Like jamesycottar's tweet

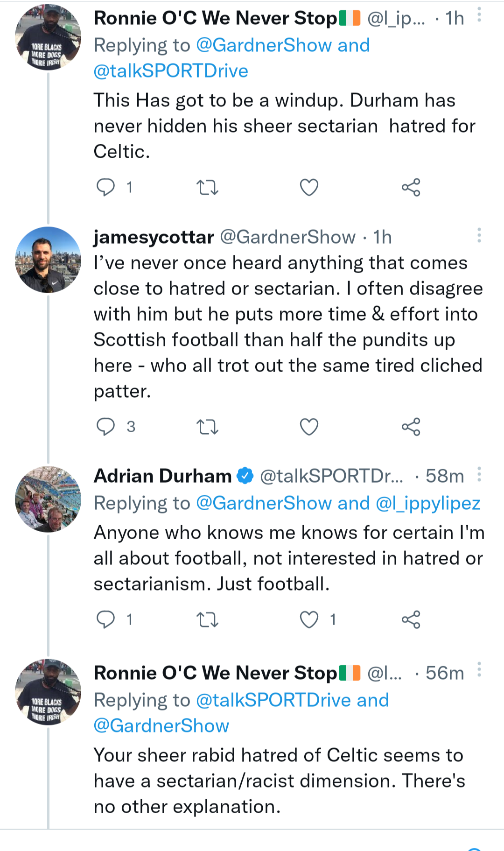point(309,427)
